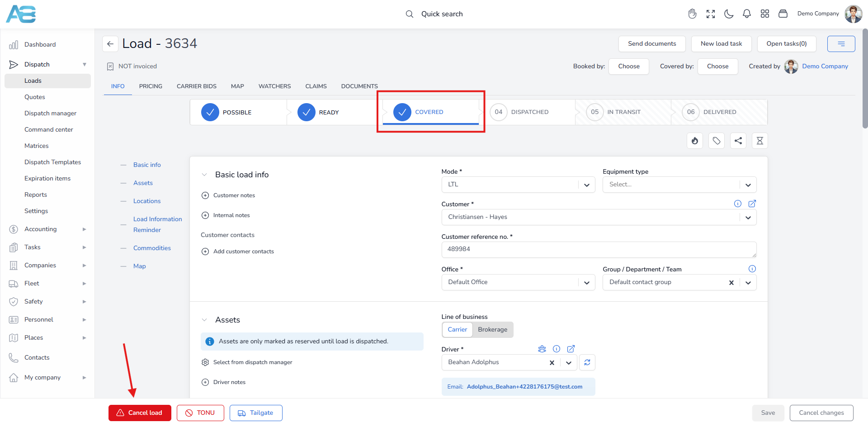Image resolution: width=868 pixels, height=427 pixels.
Task: Add Driver notes plus icon
Action: tap(205, 382)
